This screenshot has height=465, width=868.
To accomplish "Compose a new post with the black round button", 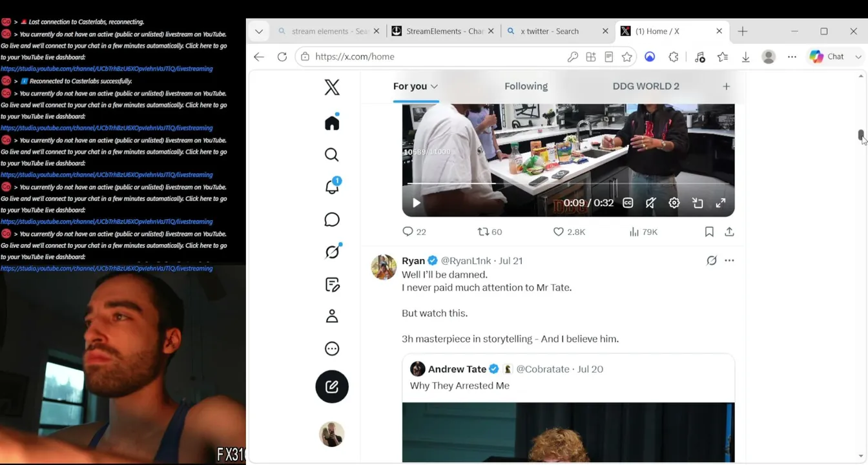I will pos(332,386).
